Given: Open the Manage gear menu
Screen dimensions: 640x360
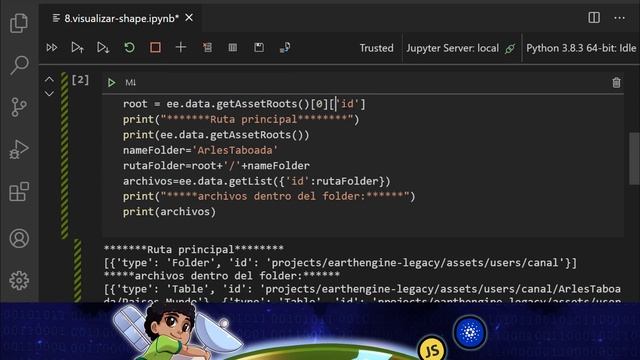Looking at the screenshot, I should pyautogui.click(x=19, y=280).
